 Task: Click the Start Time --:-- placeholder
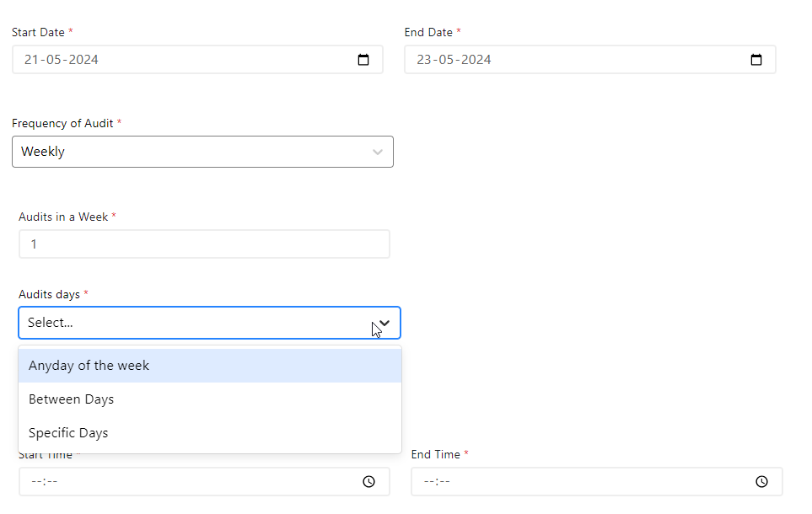click(x=44, y=482)
